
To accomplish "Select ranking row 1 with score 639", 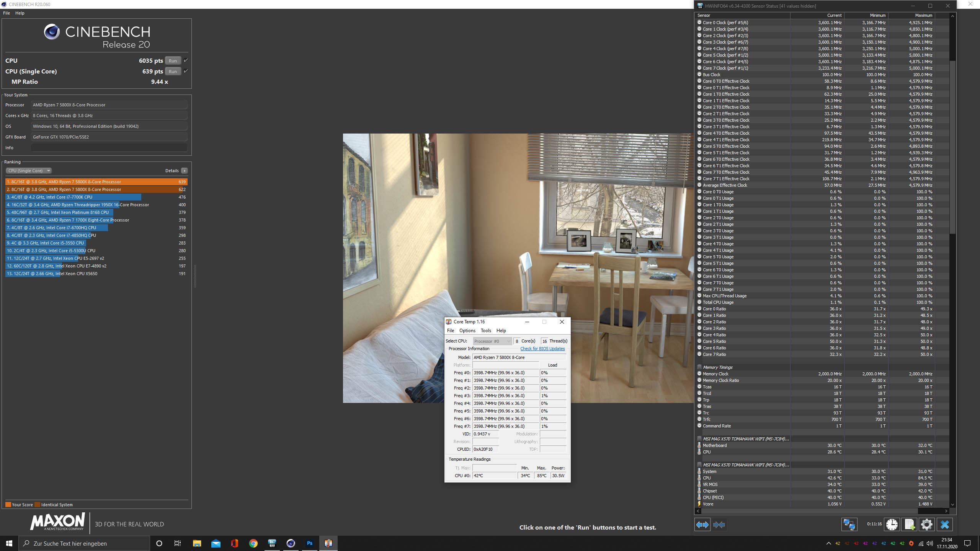I will [x=96, y=182].
